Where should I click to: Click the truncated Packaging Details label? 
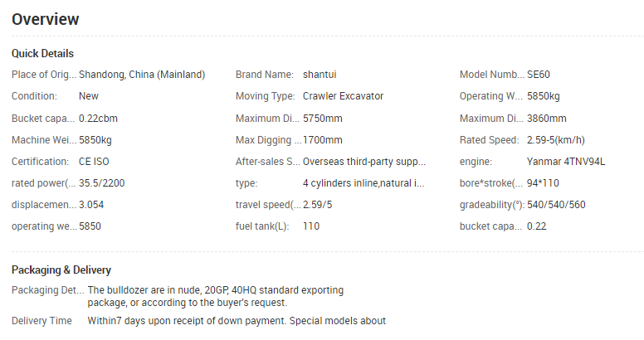pyautogui.click(x=48, y=290)
